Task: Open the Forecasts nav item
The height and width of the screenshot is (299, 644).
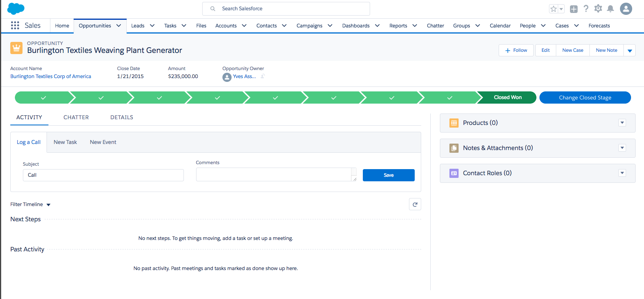Action: click(599, 26)
